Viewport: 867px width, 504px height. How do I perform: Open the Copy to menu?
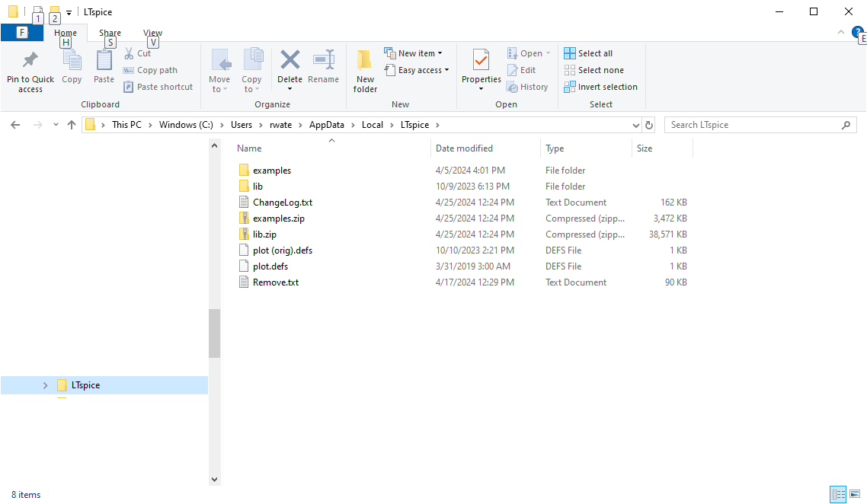point(251,71)
